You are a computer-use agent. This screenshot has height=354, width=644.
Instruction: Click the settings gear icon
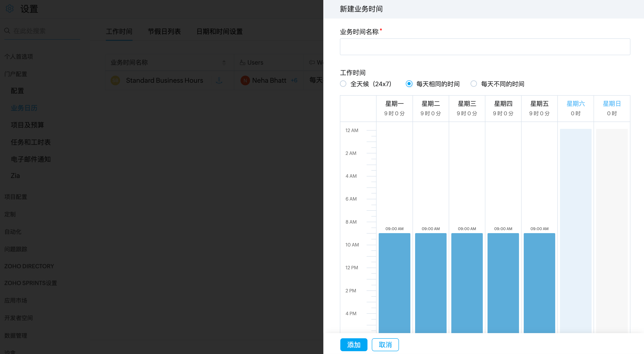click(x=9, y=9)
